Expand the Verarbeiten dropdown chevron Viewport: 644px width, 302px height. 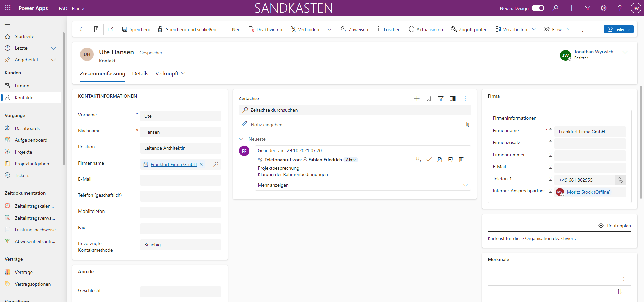click(534, 29)
